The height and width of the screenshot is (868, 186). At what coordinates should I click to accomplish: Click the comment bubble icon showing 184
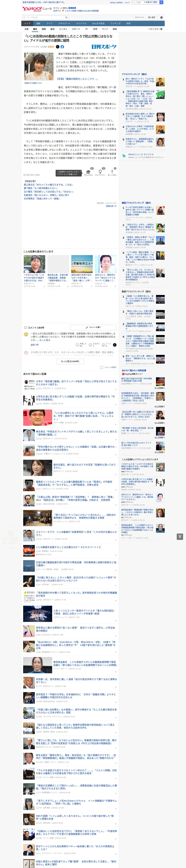[42, 47]
